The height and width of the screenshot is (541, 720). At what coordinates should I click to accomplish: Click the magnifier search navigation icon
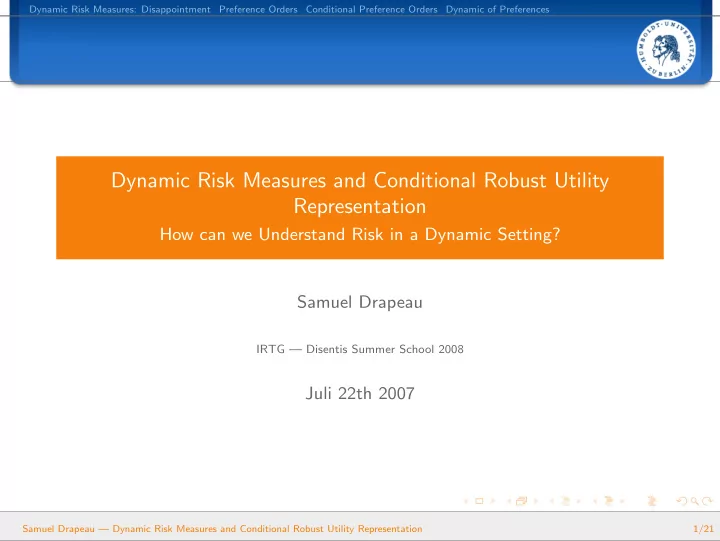click(x=695, y=501)
